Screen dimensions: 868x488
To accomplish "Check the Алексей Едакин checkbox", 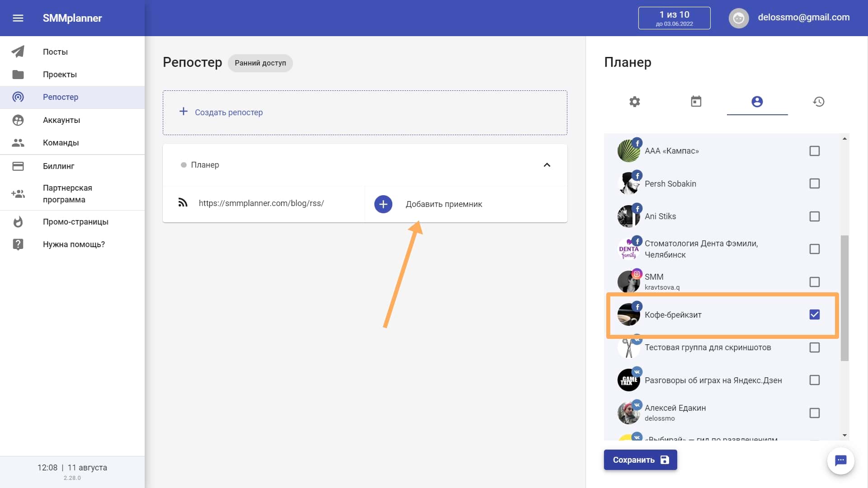I will pyautogui.click(x=815, y=413).
